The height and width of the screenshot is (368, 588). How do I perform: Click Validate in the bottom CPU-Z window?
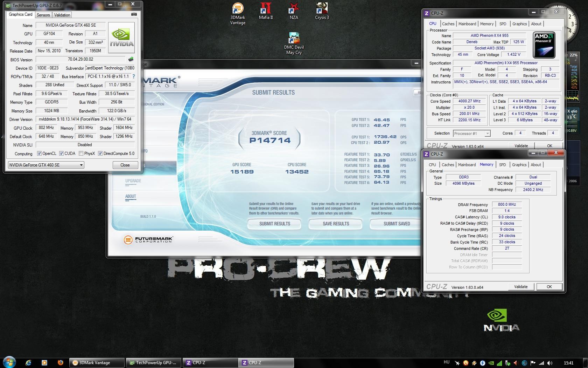pyautogui.click(x=521, y=287)
